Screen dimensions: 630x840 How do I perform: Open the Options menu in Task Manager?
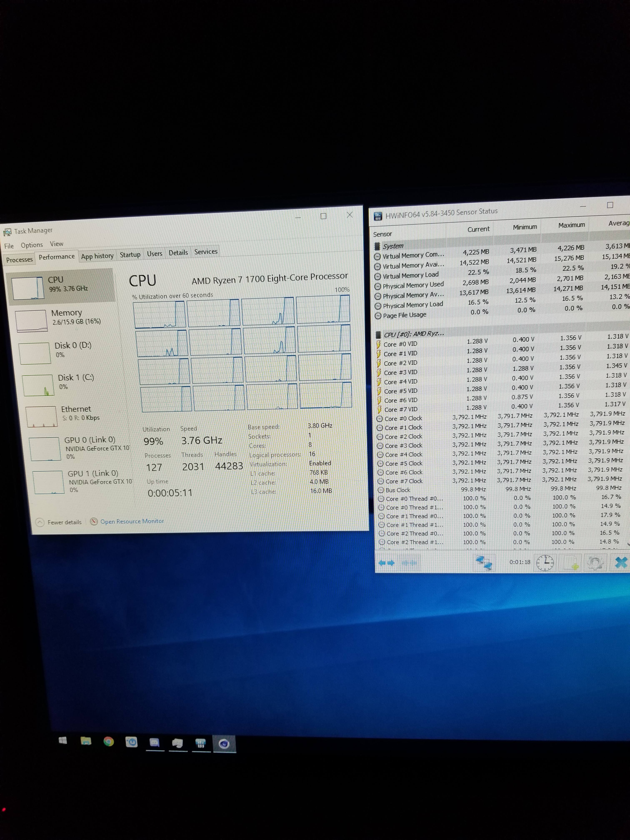tap(32, 245)
